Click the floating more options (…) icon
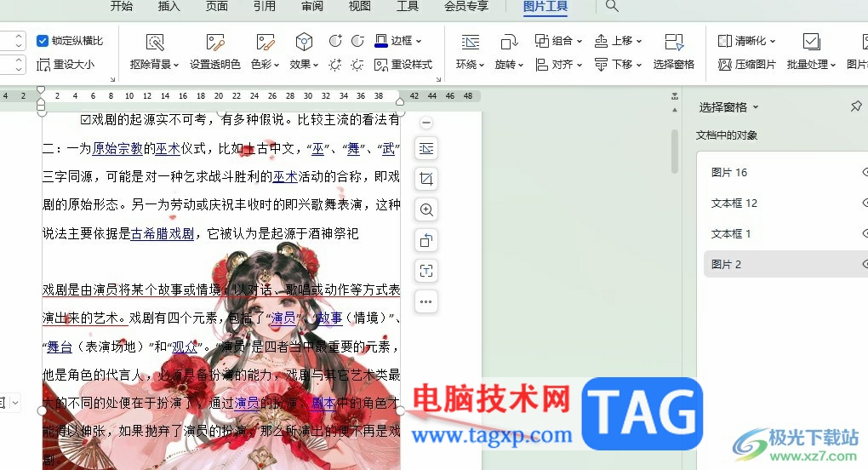The image size is (868, 470). tap(426, 301)
